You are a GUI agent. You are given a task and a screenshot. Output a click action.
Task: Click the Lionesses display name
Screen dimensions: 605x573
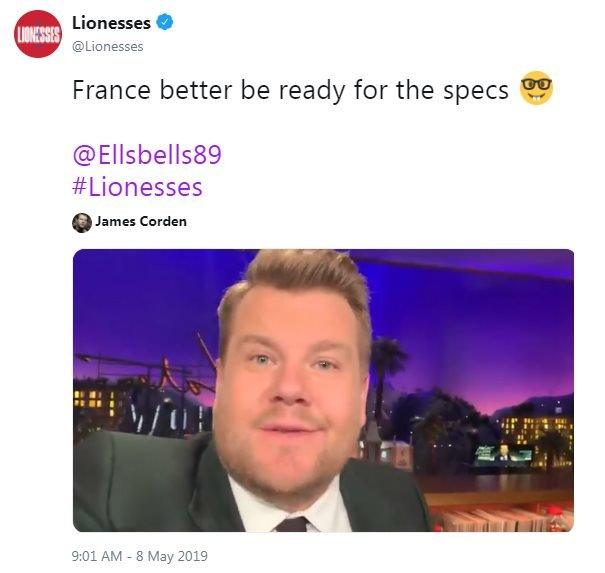coord(111,23)
